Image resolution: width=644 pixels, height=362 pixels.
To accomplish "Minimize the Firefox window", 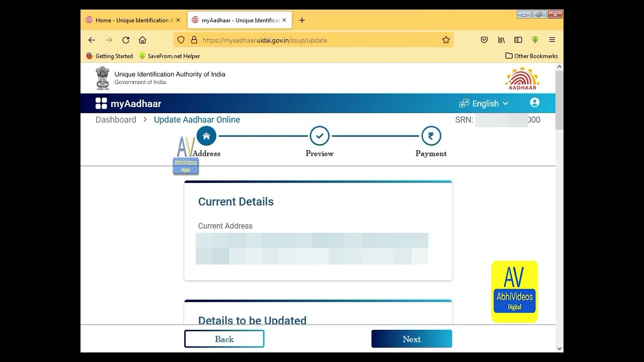I will tap(524, 15).
